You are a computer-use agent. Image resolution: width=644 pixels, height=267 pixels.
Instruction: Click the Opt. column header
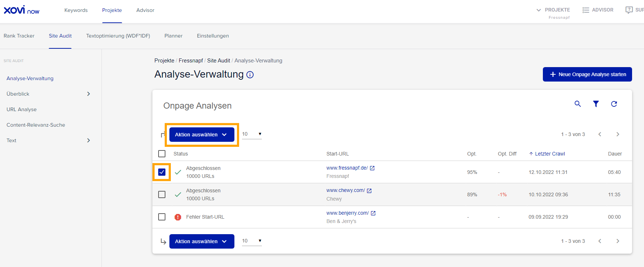[472, 154]
